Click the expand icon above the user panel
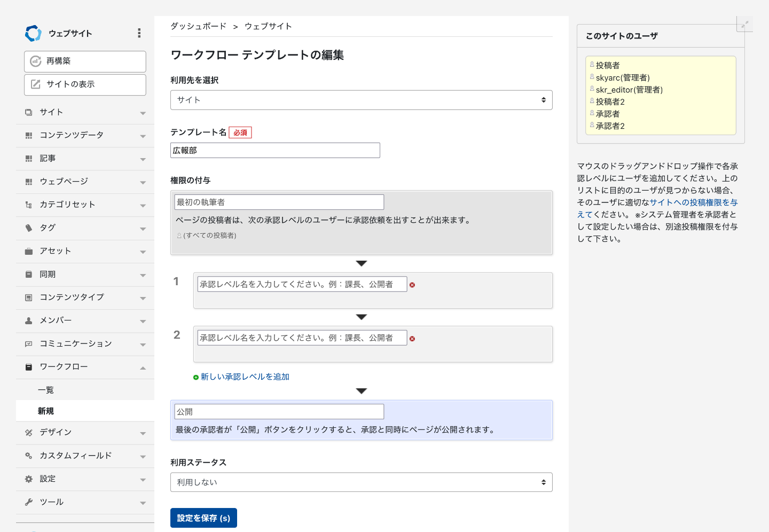This screenshot has height=532, width=769. point(744,24)
